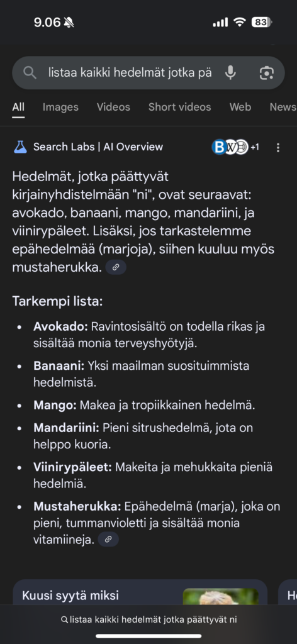297x644 pixels.
Task: Tap link chip after mustaherukka summary paragraph
Action: 116,267
